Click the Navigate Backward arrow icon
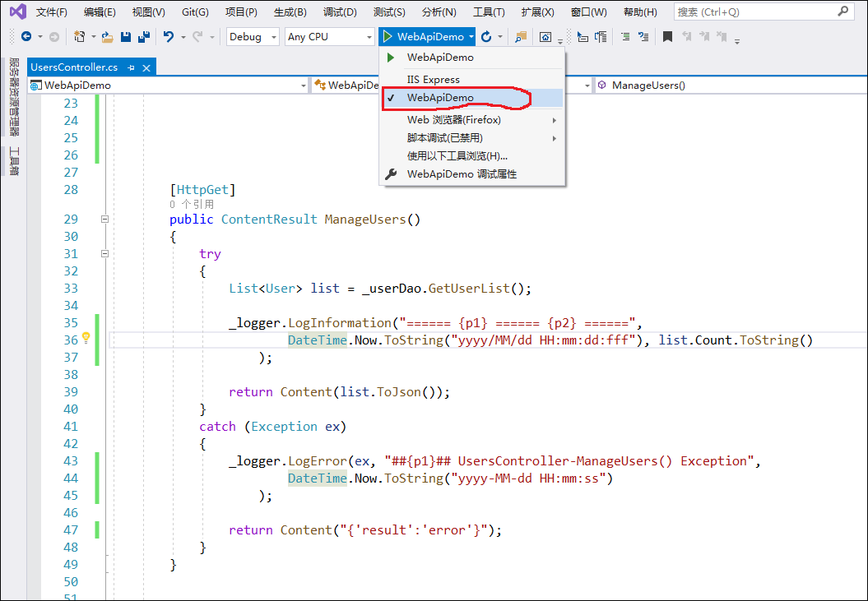Screen dimensions: 868x601 [x=26, y=36]
